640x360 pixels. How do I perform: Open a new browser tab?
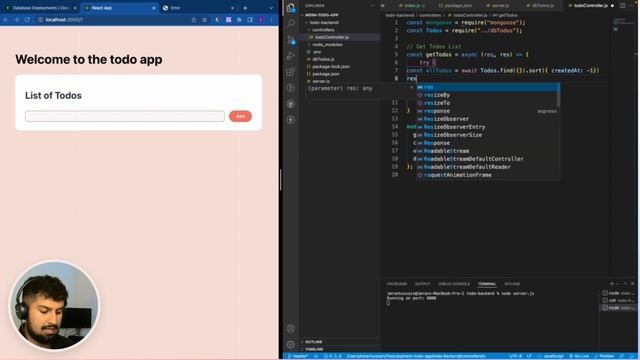tap(245, 8)
